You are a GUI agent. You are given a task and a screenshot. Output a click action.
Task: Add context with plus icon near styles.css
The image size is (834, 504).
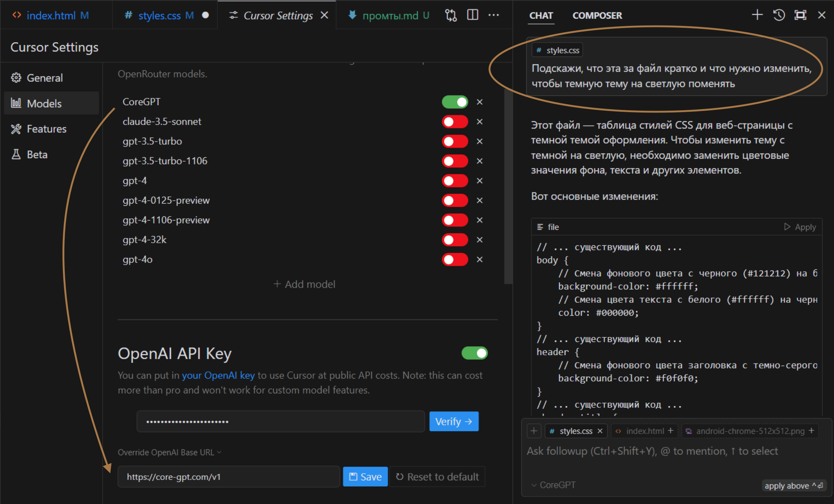click(534, 431)
